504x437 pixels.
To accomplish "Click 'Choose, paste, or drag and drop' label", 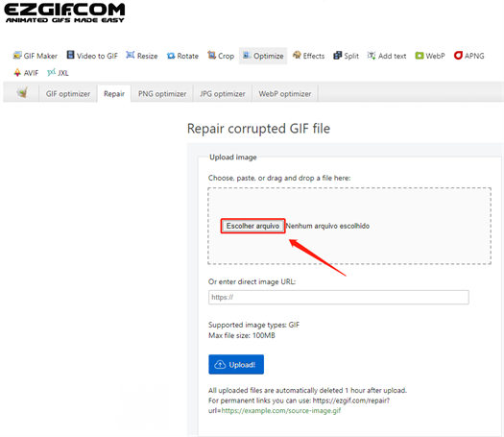I will tap(279, 178).
